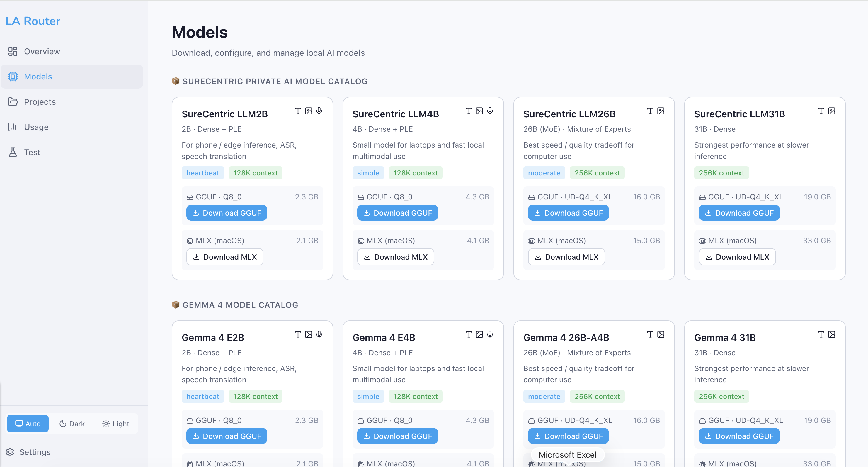Download GGUF for Gemma 4 E4B
The width and height of the screenshot is (868, 467).
(398, 436)
